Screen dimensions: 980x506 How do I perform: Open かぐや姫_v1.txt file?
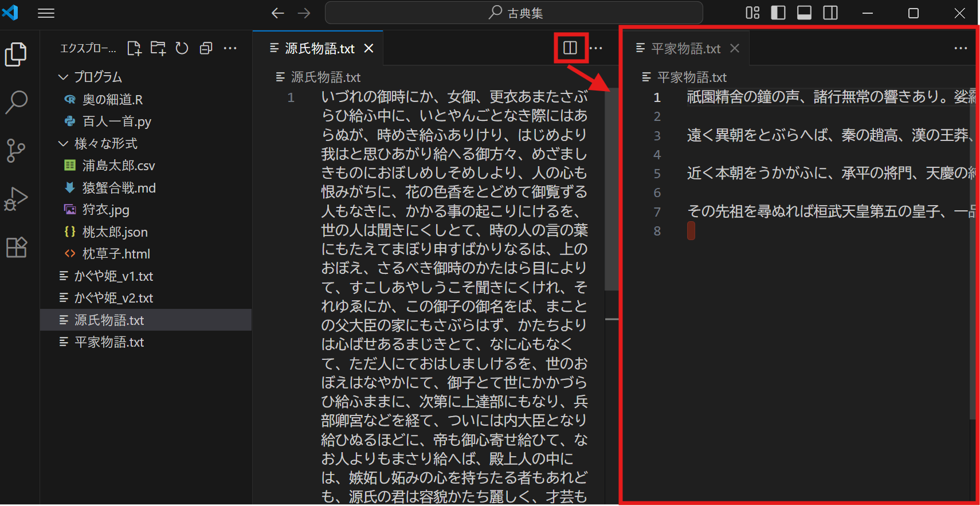click(146, 276)
